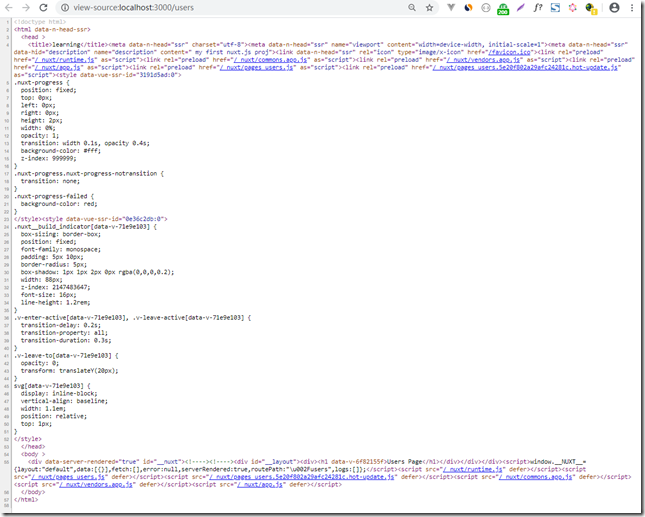Activate the WhatFont f? extension
This screenshot has height=517, width=645.
(x=538, y=7)
